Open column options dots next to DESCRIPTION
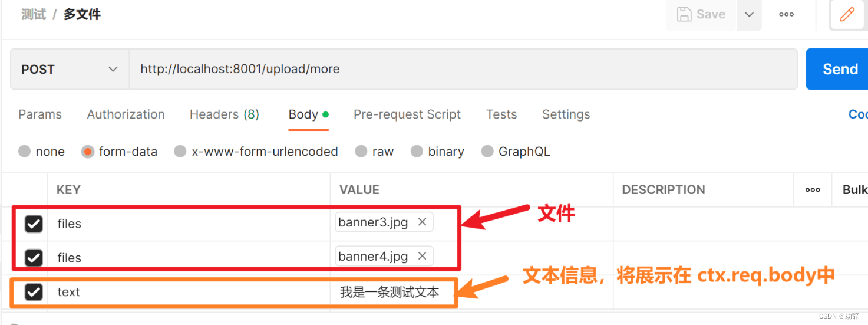The height and width of the screenshot is (325, 868). 813,190
